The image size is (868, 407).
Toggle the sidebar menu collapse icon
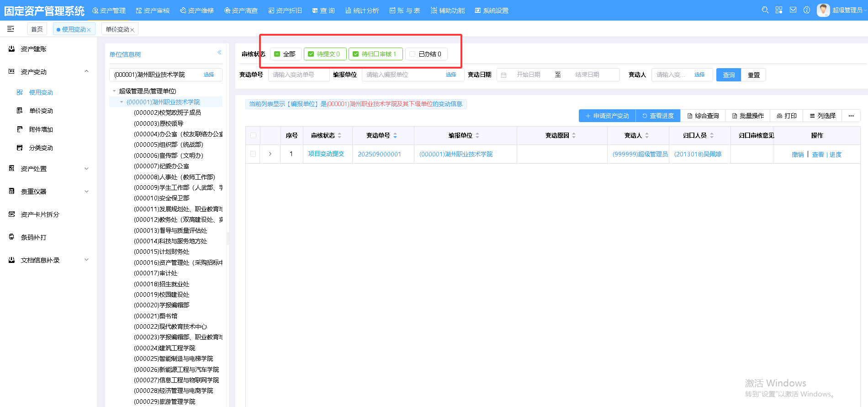coord(11,29)
